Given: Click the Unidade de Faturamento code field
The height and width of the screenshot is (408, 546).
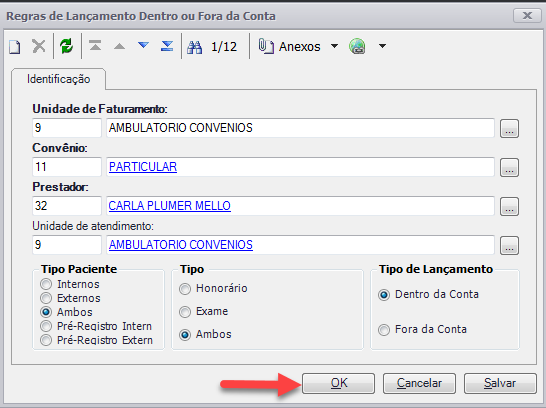Looking at the screenshot, I should pos(67,128).
